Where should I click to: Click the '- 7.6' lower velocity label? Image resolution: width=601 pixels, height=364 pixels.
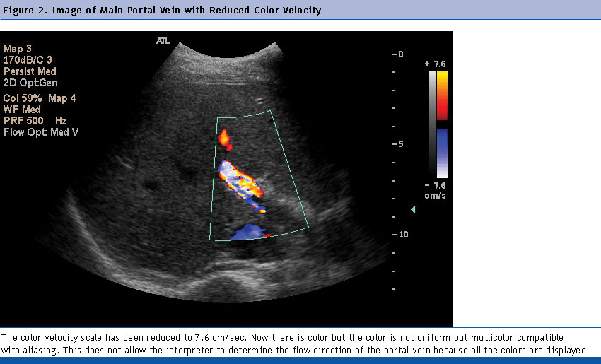(436, 186)
